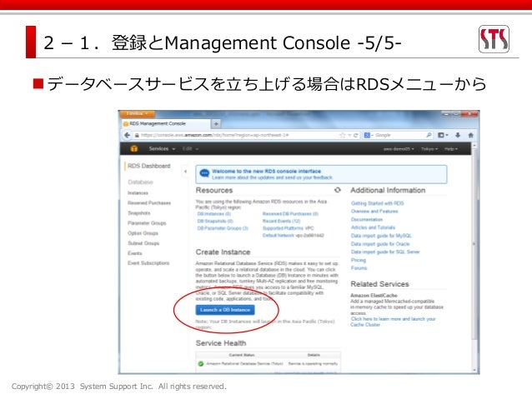Open Subnet Groups in sidebar
This screenshot has height=399, width=532.
click(143, 243)
